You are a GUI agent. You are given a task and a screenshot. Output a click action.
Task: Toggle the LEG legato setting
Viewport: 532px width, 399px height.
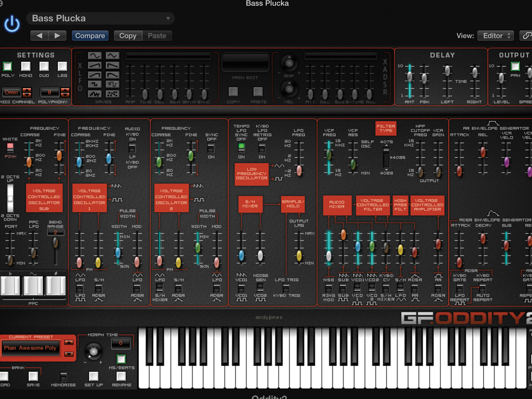[62, 66]
